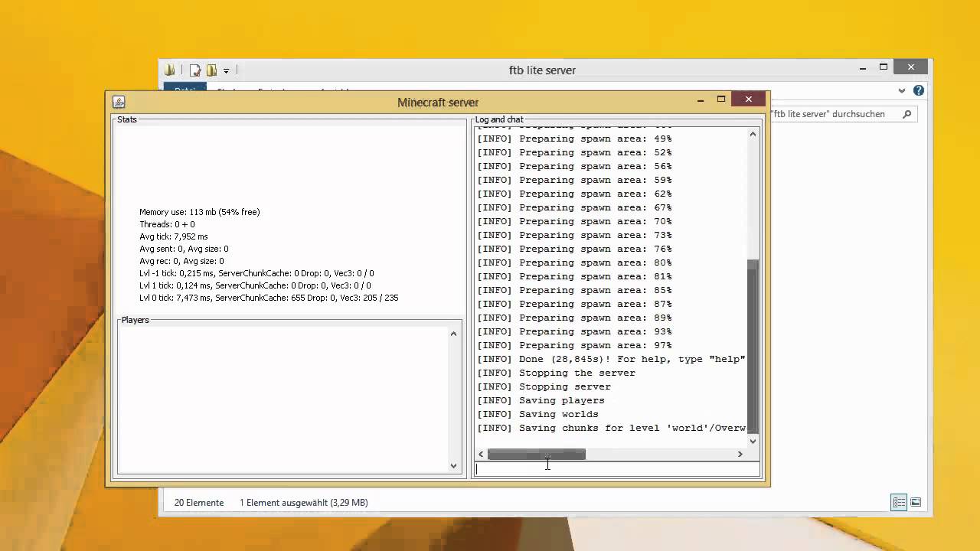Click log line "Preparing spawn area: 80%"
Screen dimensions: 980x551
pyautogui.click(x=574, y=262)
